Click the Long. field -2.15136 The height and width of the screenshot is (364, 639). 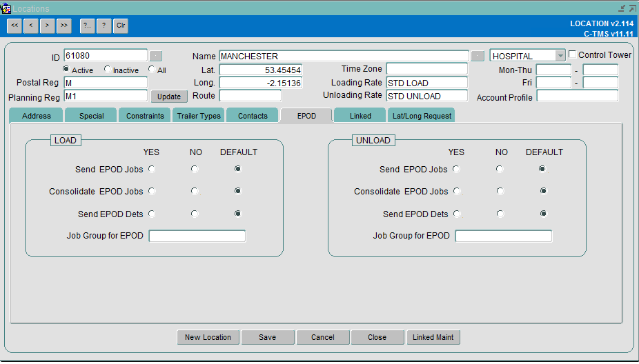coord(261,83)
